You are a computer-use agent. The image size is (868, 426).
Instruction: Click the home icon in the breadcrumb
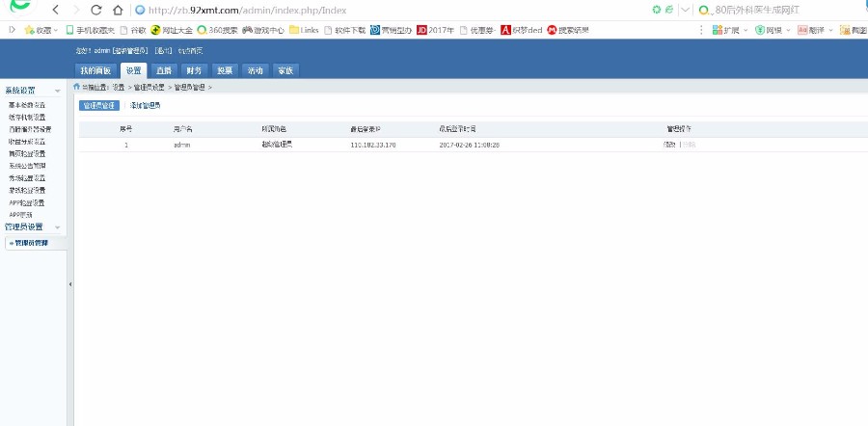click(76, 87)
